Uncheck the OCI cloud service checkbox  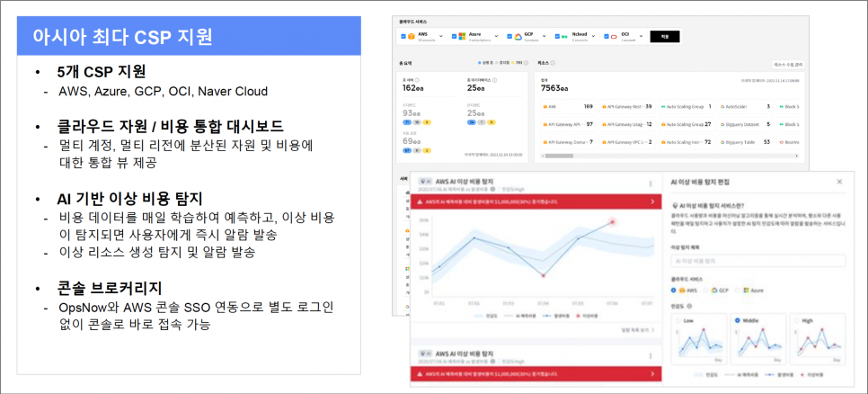[x=607, y=37]
